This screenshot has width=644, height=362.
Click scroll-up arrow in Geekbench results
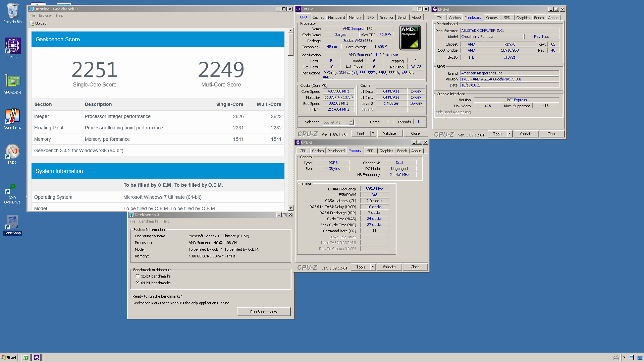click(291, 31)
